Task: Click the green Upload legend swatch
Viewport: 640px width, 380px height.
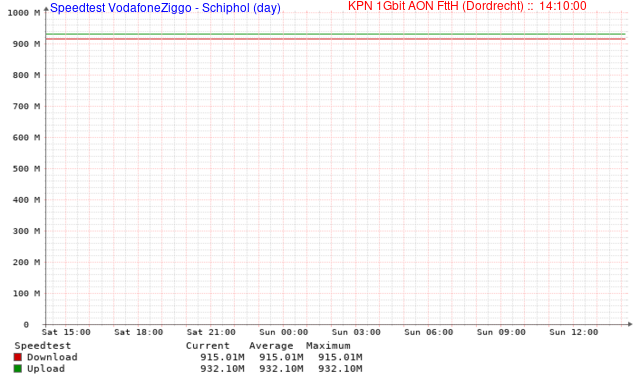Action: point(18,369)
